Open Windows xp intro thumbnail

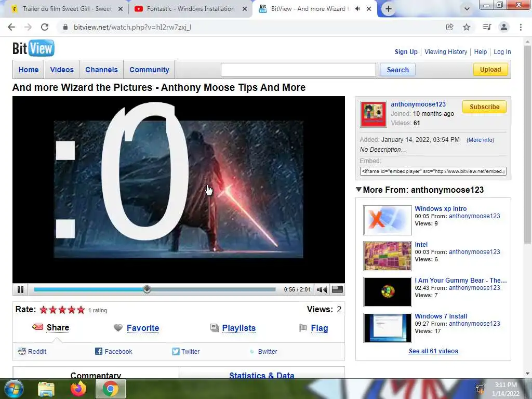[388, 220]
